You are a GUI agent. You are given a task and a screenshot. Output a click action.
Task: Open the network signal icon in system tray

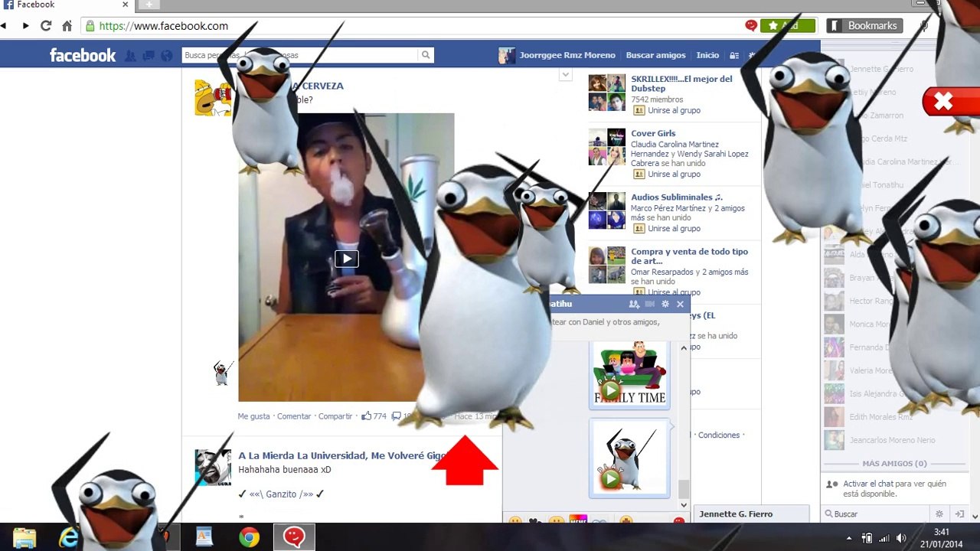(884, 538)
